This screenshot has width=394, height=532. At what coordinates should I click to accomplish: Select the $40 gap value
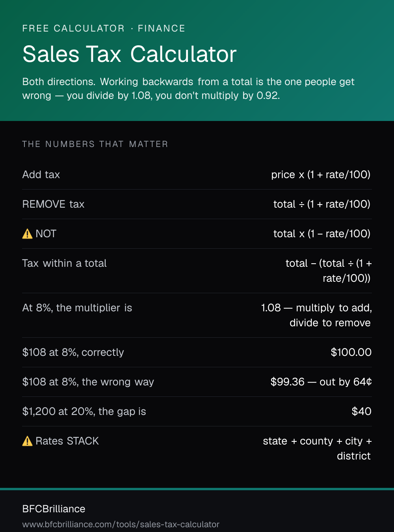(361, 411)
